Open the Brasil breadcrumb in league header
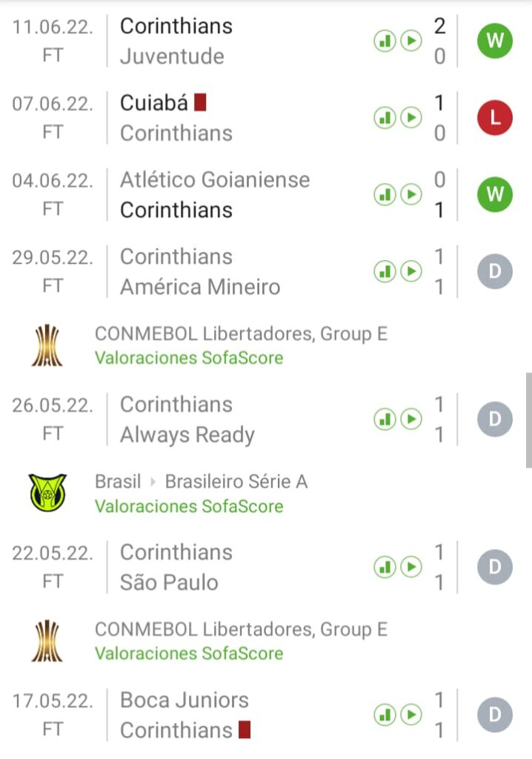532x759 pixels. tap(118, 482)
